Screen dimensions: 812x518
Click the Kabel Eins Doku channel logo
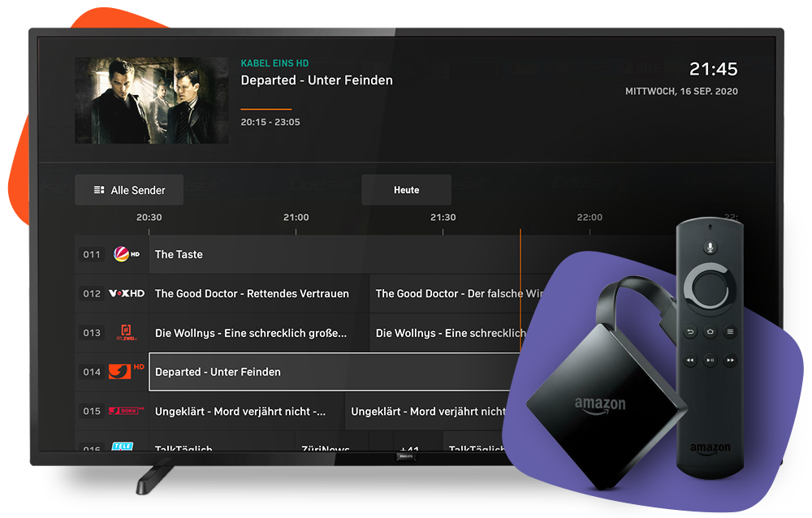tap(126, 411)
